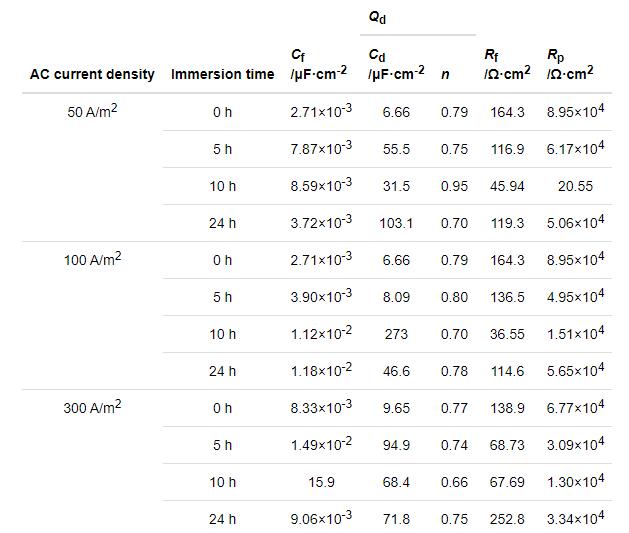
Task: Select the "300 A/m2" row label
Action: pos(92,407)
